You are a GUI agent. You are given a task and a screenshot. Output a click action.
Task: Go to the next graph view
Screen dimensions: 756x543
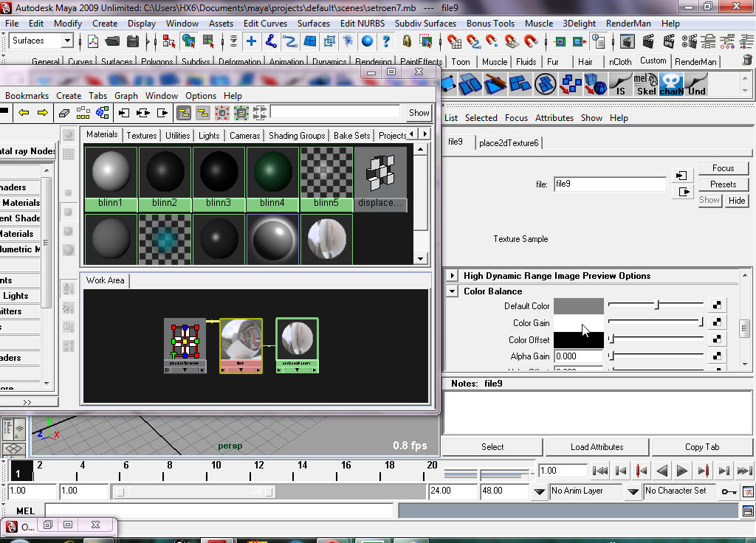point(42,113)
